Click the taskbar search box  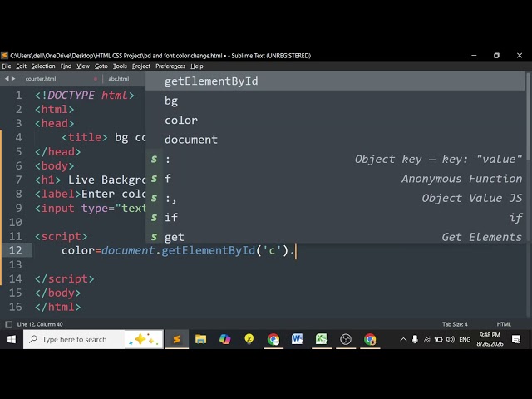pos(93,339)
